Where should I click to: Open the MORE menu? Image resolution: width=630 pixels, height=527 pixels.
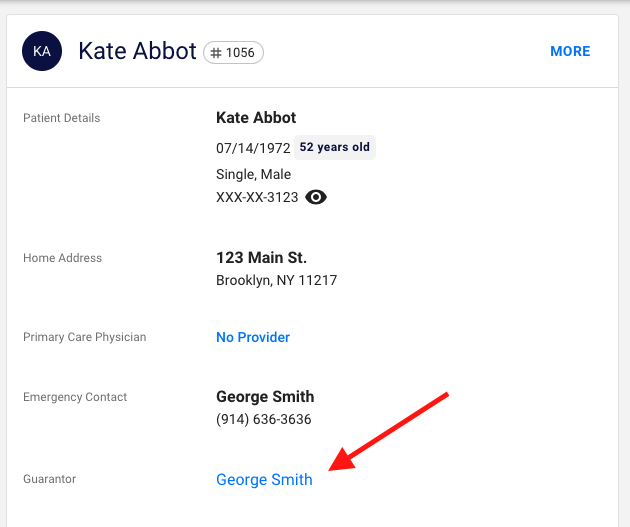tap(570, 51)
